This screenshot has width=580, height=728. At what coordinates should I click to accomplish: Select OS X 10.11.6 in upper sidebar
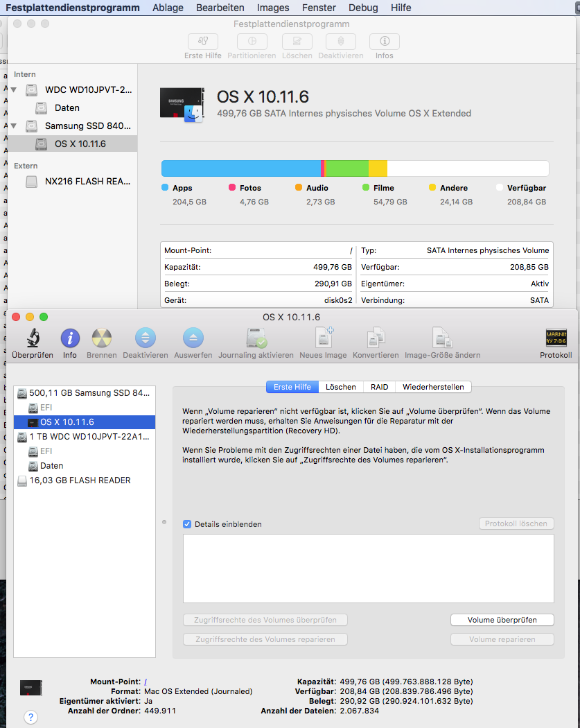[x=72, y=144]
